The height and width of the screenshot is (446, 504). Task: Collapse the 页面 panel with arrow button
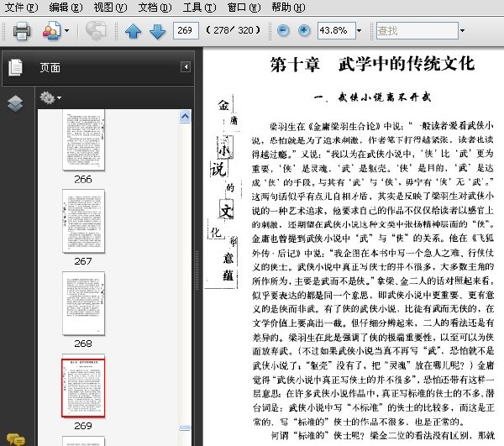(186, 67)
